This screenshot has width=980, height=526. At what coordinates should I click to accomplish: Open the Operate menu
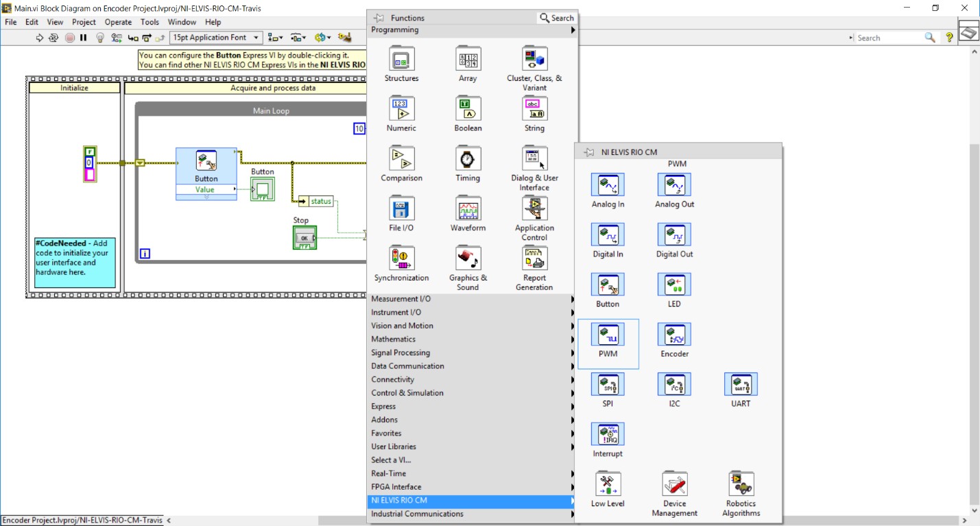tap(117, 21)
